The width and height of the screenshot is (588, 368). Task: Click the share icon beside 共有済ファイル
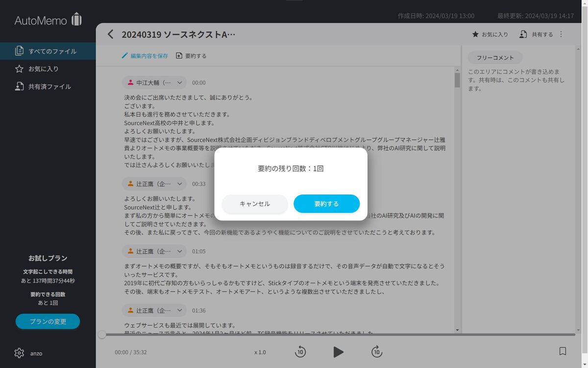[x=19, y=86]
